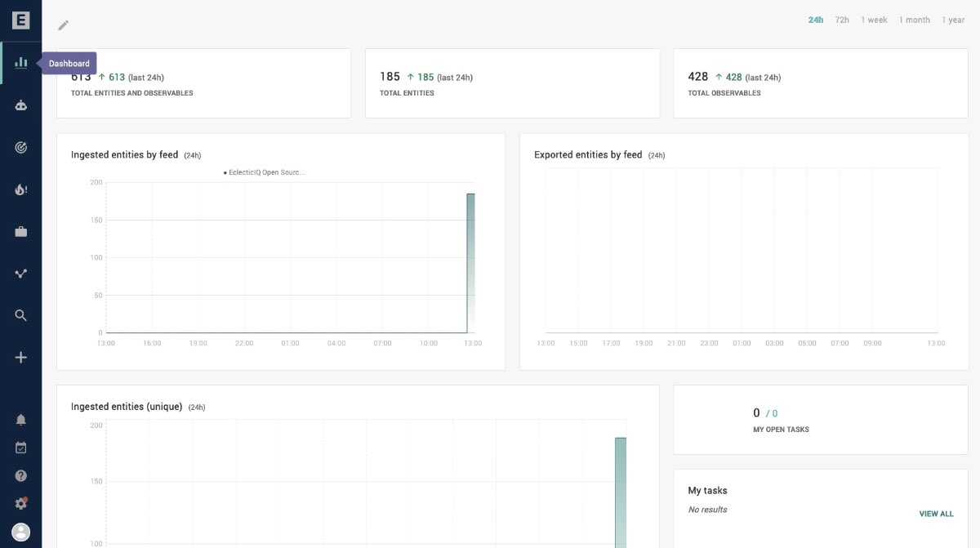The image size is (980, 548).
Task: Open settings gear icon in sidebar
Action: click(x=21, y=504)
